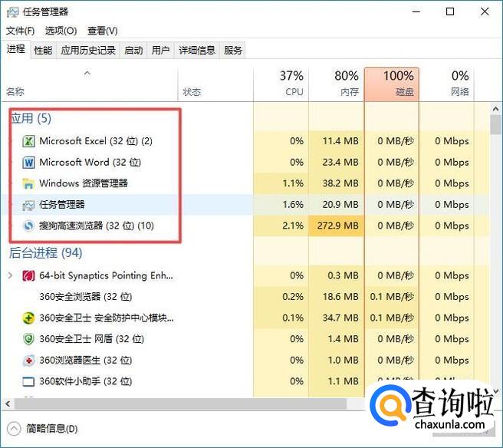Click the 18.6 MB memory value
503x448 pixels.
(x=340, y=297)
